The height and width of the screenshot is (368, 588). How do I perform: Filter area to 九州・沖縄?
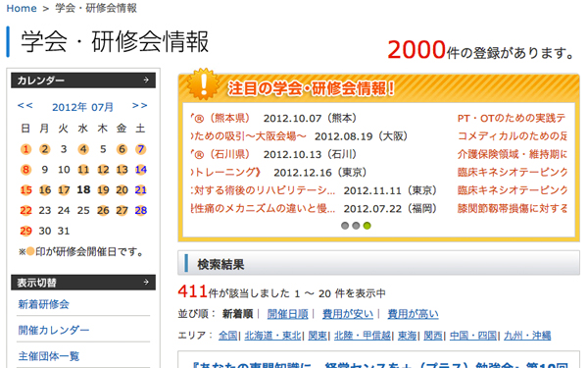527,336
